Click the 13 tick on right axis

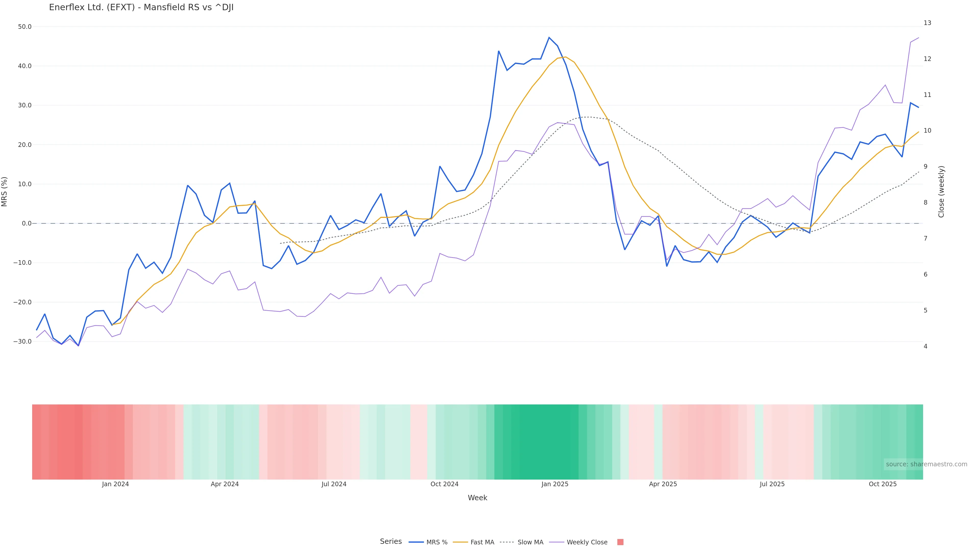(927, 23)
